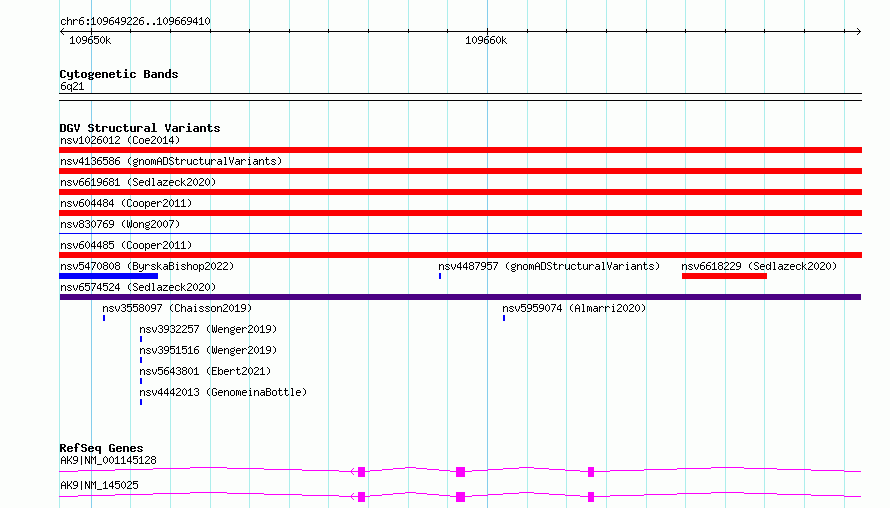The image size is (890, 508).
Task: Click the red bar under nsv604484
Action: click(460, 213)
